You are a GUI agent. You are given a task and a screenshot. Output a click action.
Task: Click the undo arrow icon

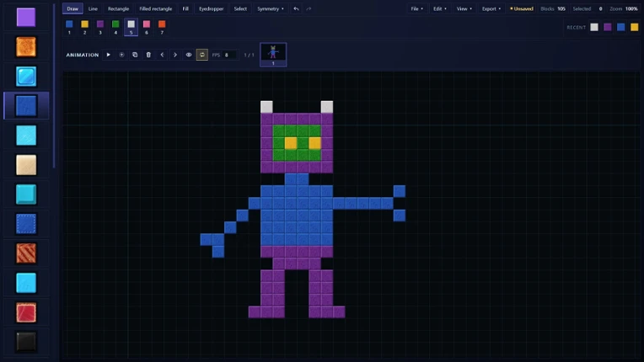click(x=296, y=8)
